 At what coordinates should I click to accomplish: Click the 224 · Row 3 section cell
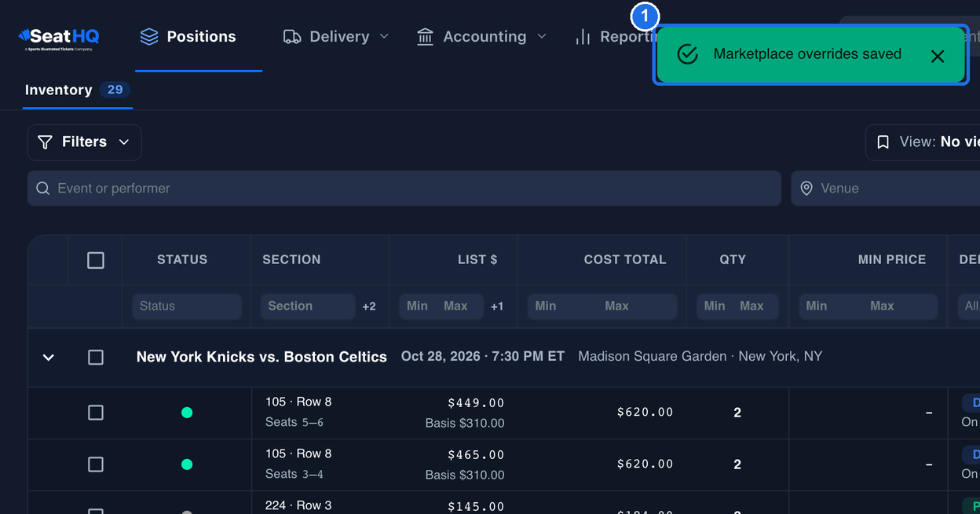298,505
